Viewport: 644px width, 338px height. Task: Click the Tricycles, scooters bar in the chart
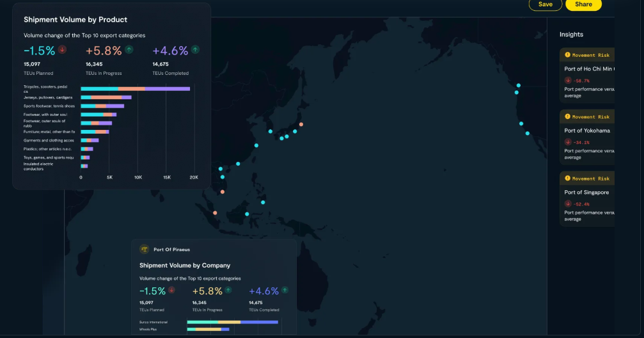point(135,89)
